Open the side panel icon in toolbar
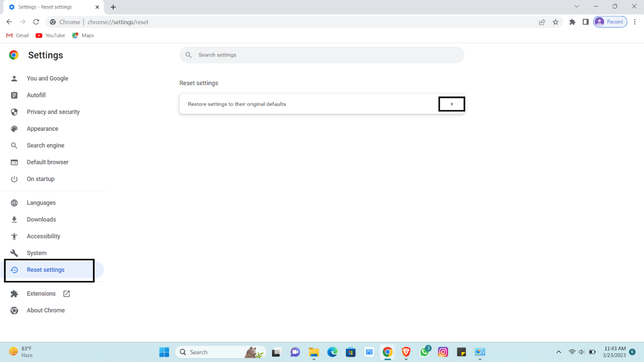Screen dimensions: 644x362 [586, 22]
